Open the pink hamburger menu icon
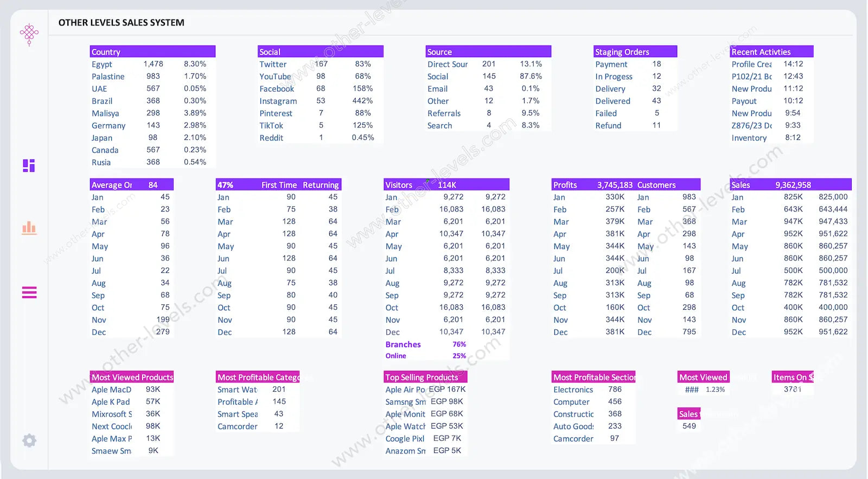Viewport: 868px width, 479px height. 29,293
